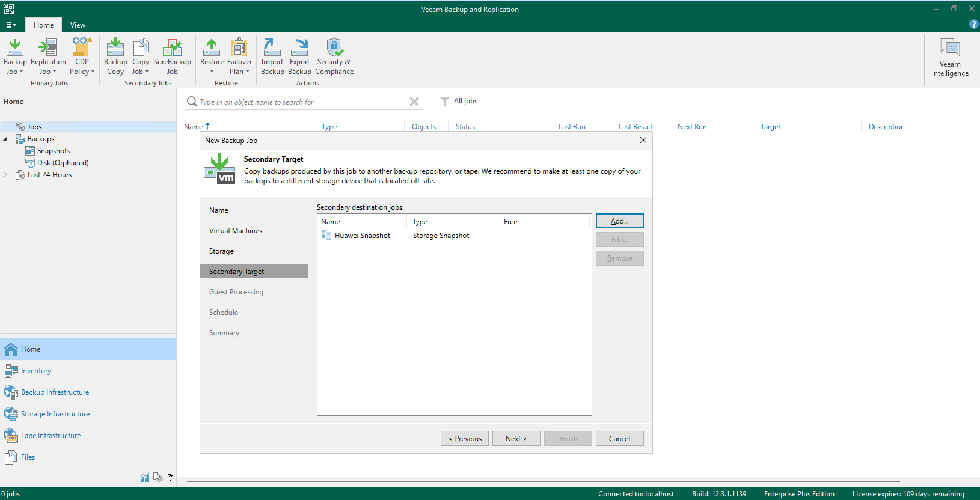Switch to the Home ribbon tab
The image size is (980, 500).
point(43,25)
